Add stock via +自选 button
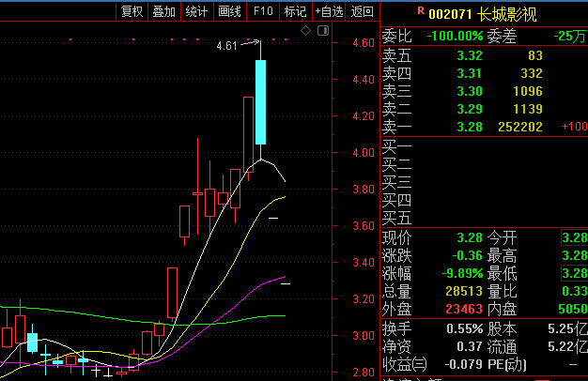Image resolution: width=588 pixels, height=381 pixels. click(x=329, y=11)
